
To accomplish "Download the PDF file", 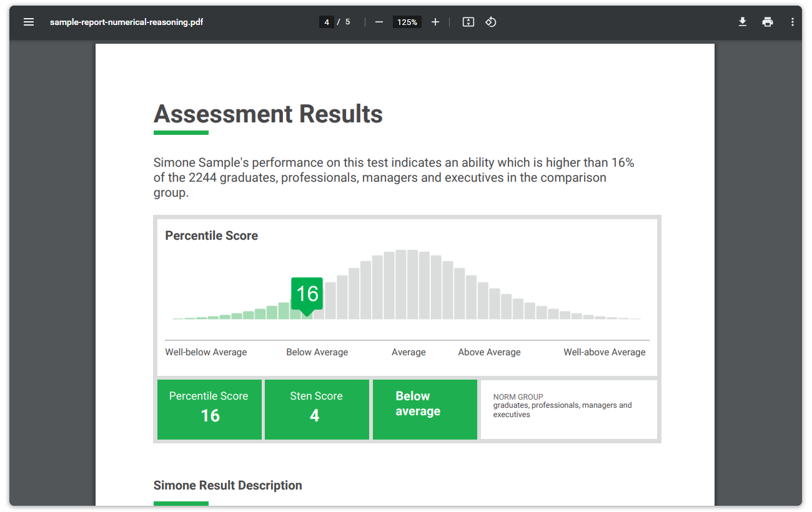I will (743, 22).
